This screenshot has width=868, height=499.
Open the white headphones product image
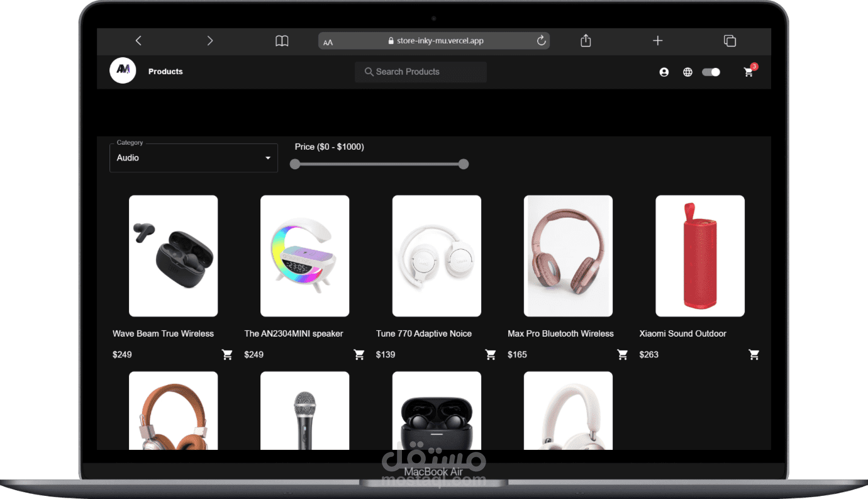pos(437,256)
